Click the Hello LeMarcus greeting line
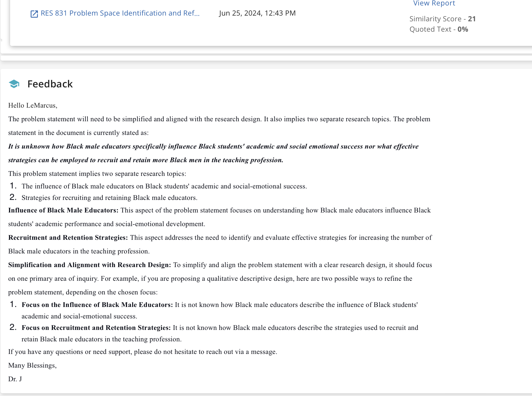The height and width of the screenshot is (396, 532). click(x=33, y=105)
